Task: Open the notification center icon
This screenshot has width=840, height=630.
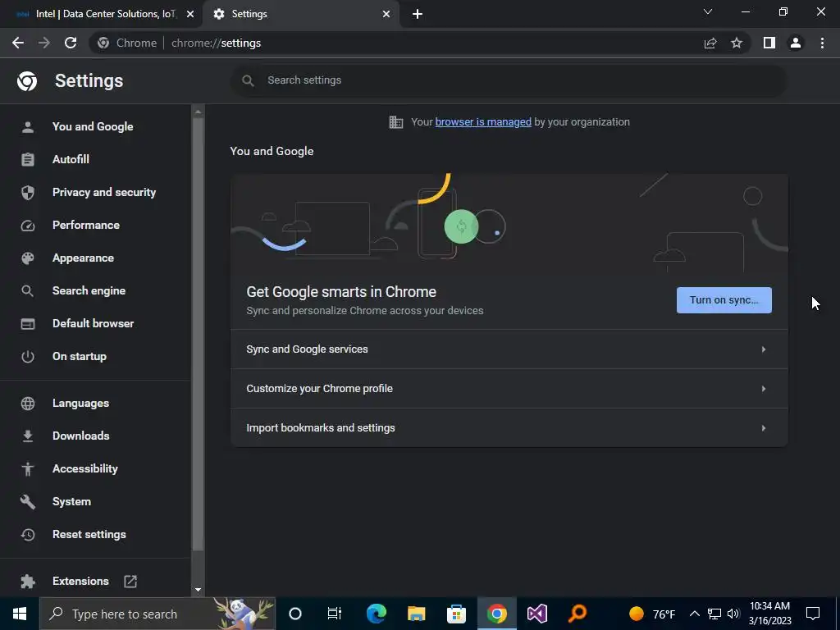Action: [813, 614]
